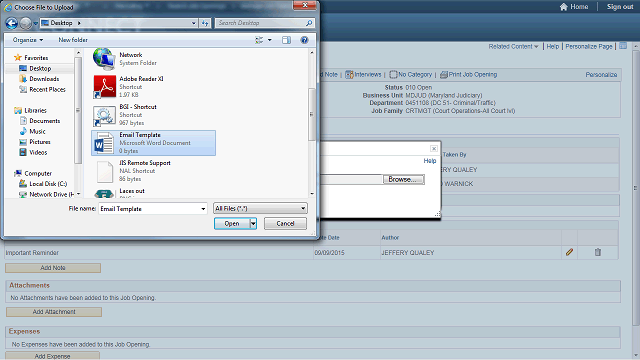Select Recent Places in the navigation pane
The width and height of the screenshot is (640, 360).
(47, 89)
